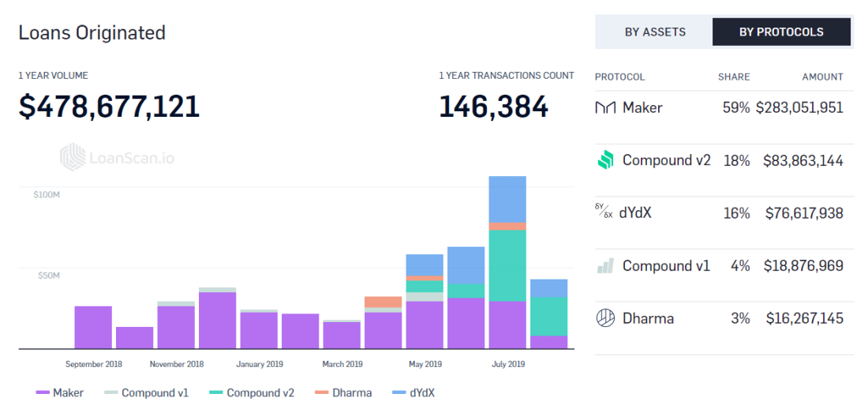Click the Compound v1 grey logo icon
868x405 pixels.
tap(605, 265)
